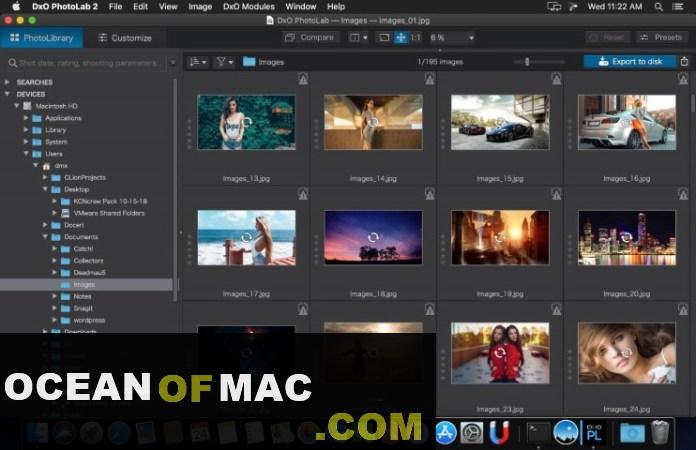Collapse the Documents folder arrow
The image size is (696, 450).
pos(45,237)
